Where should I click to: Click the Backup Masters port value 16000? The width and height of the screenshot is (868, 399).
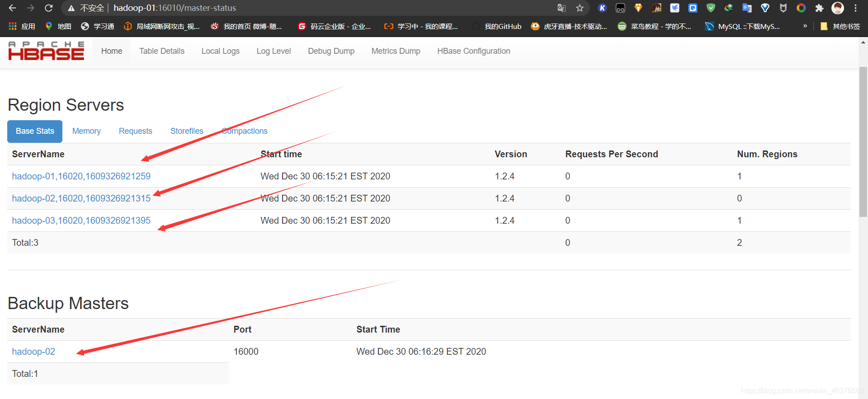coord(246,352)
